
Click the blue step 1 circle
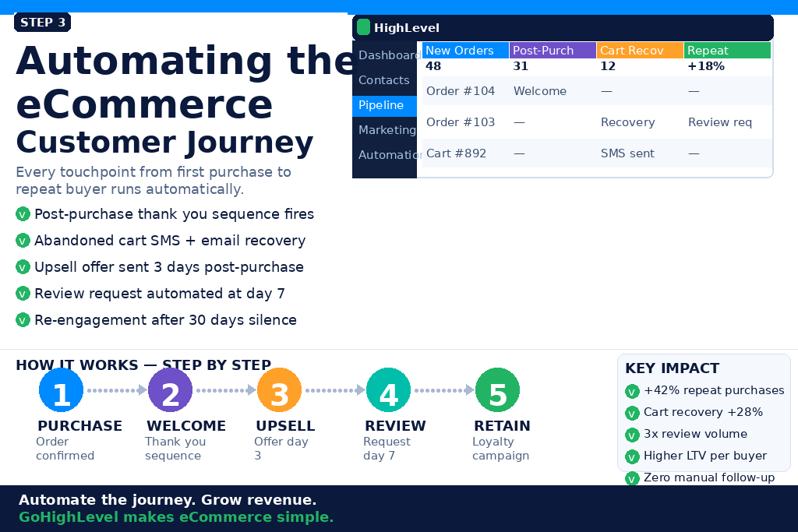61,390
